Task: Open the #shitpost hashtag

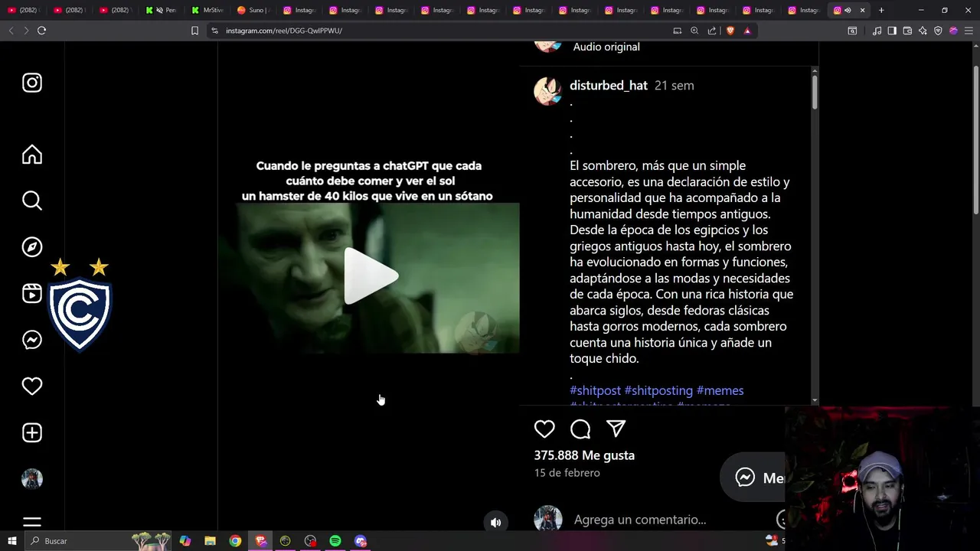Action: (x=595, y=390)
